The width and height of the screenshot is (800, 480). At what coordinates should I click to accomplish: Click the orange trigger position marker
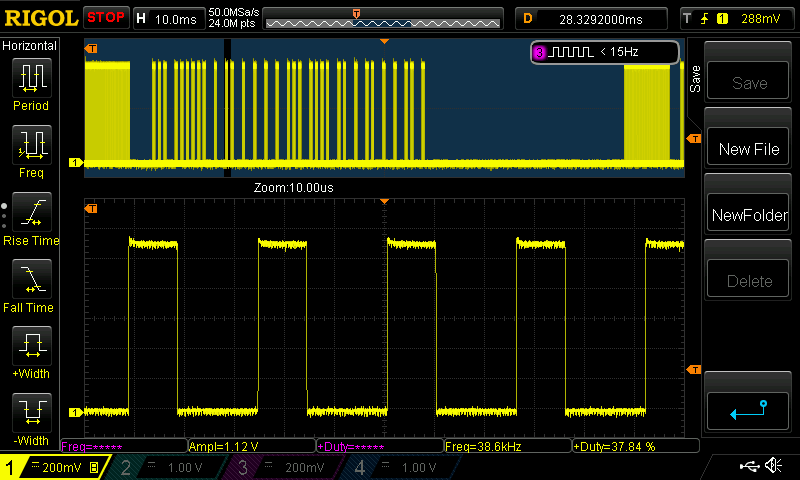tap(357, 12)
